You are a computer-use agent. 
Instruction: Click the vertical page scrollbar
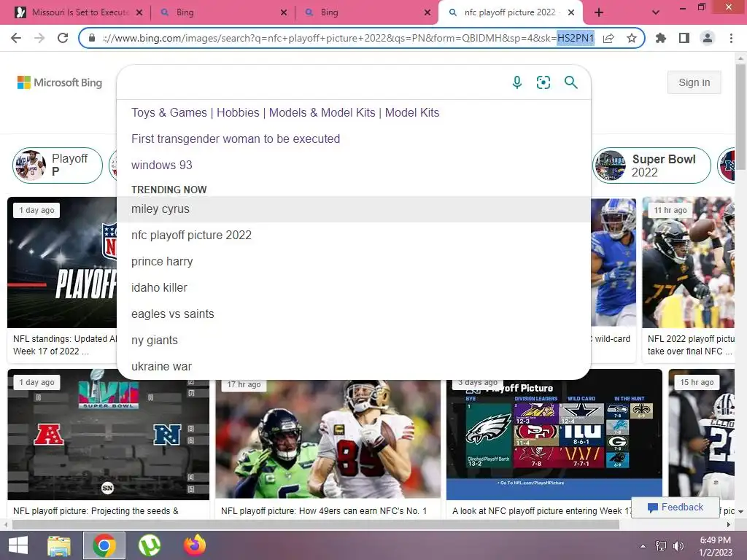pyautogui.click(x=740, y=119)
